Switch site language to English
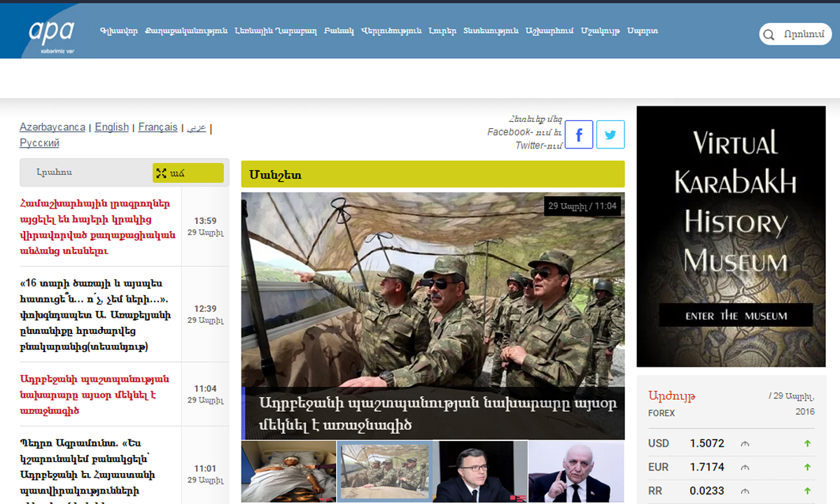The width and height of the screenshot is (840, 504). (x=112, y=127)
